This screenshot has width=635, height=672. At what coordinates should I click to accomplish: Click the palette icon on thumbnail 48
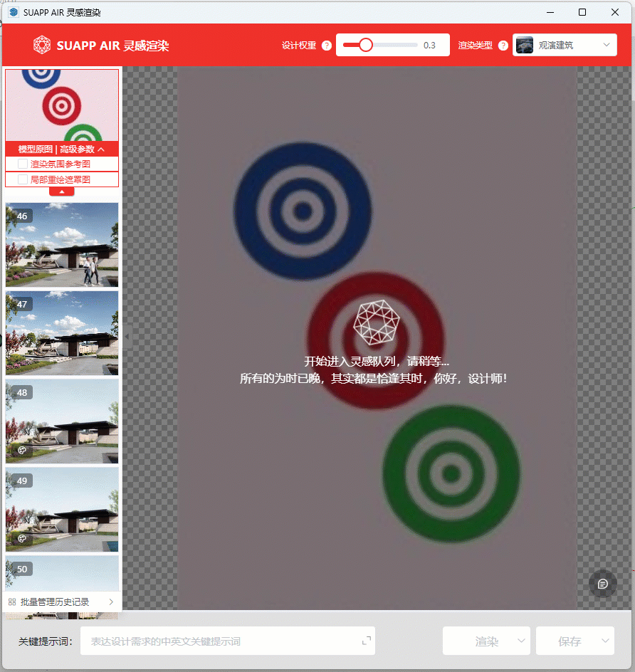coord(22,450)
